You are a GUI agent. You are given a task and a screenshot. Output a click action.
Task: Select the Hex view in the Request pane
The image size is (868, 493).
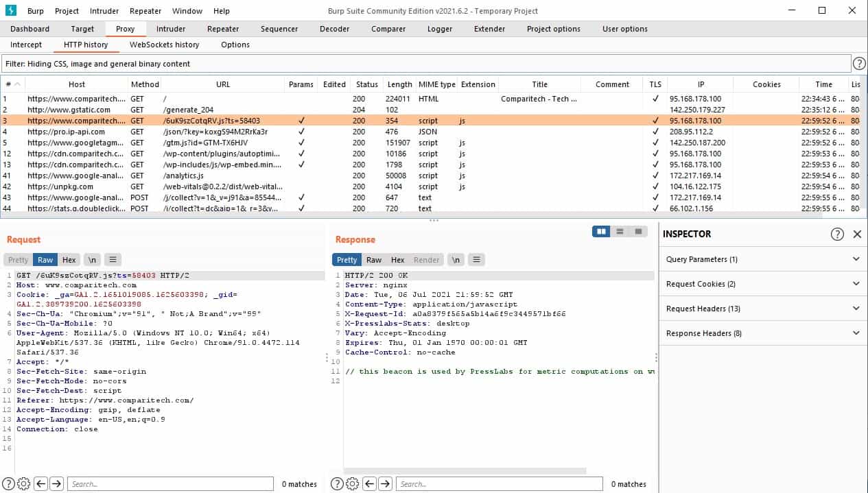click(69, 260)
